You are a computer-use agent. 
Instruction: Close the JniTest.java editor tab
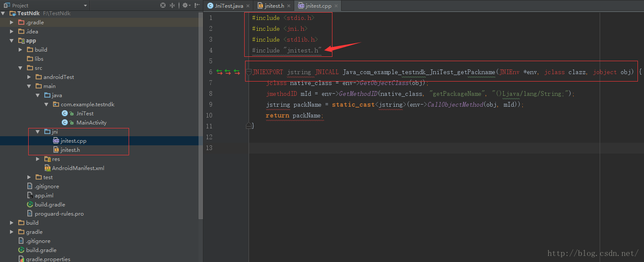click(x=248, y=6)
